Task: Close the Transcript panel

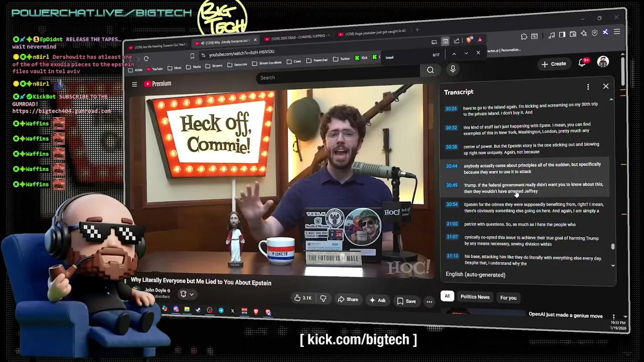Action: (606, 86)
